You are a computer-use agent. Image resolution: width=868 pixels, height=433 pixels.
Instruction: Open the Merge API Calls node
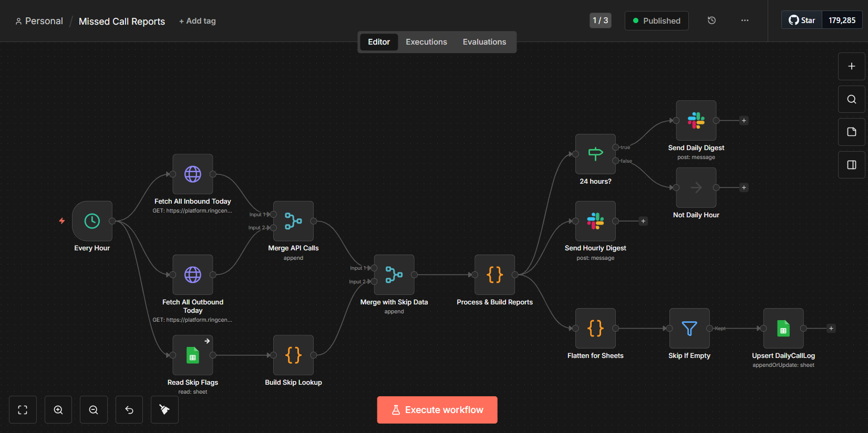point(293,221)
